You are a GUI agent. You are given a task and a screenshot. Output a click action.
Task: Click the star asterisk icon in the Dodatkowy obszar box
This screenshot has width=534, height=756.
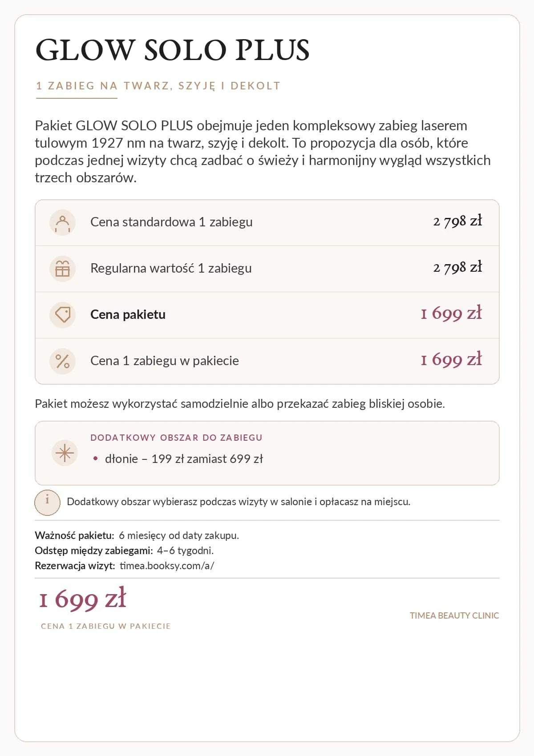coord(65,453)
